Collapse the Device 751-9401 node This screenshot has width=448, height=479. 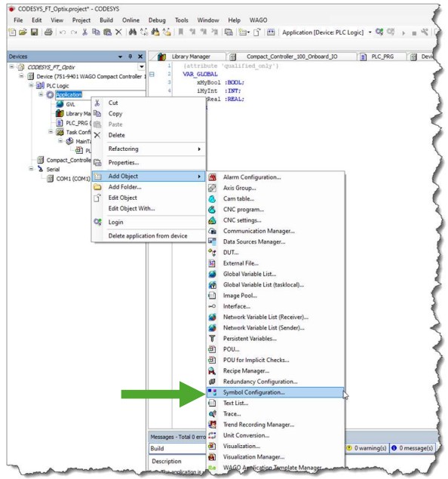point(21,75)
